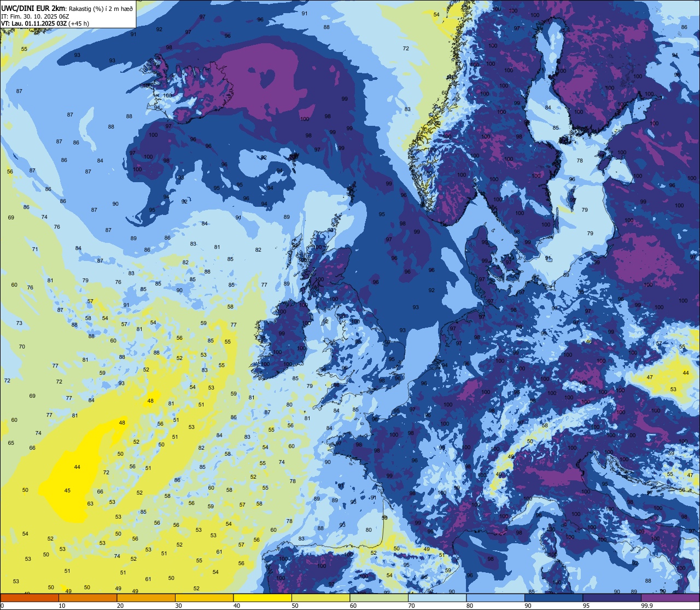This screenshot has width=700, height=610.
Task: Click the legend label '70'
Action: coord(411,606)
